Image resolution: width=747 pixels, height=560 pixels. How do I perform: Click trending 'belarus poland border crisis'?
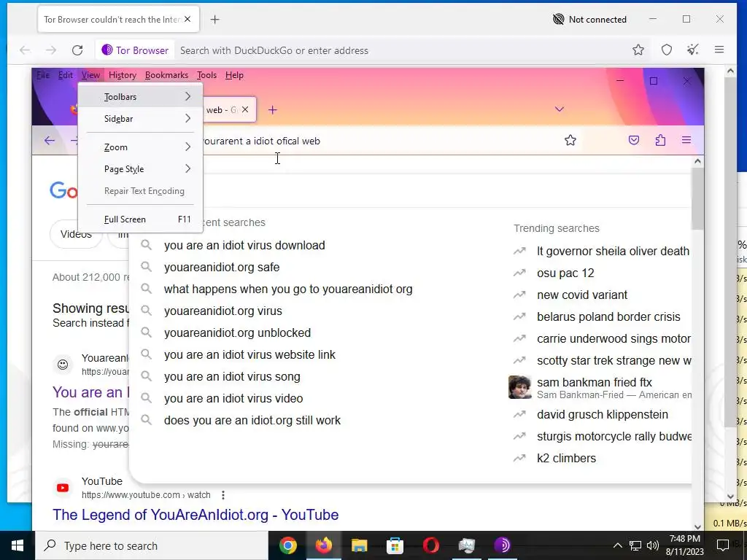(x=608, y=316)
